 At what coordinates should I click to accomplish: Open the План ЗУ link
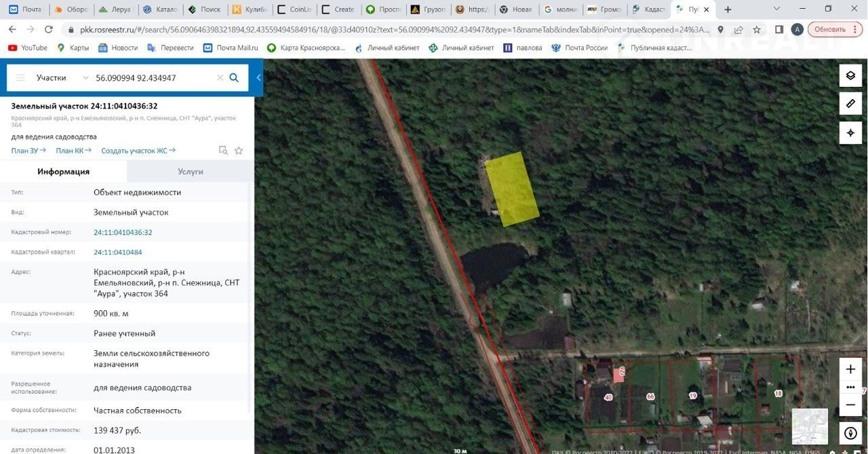point(28,151)
